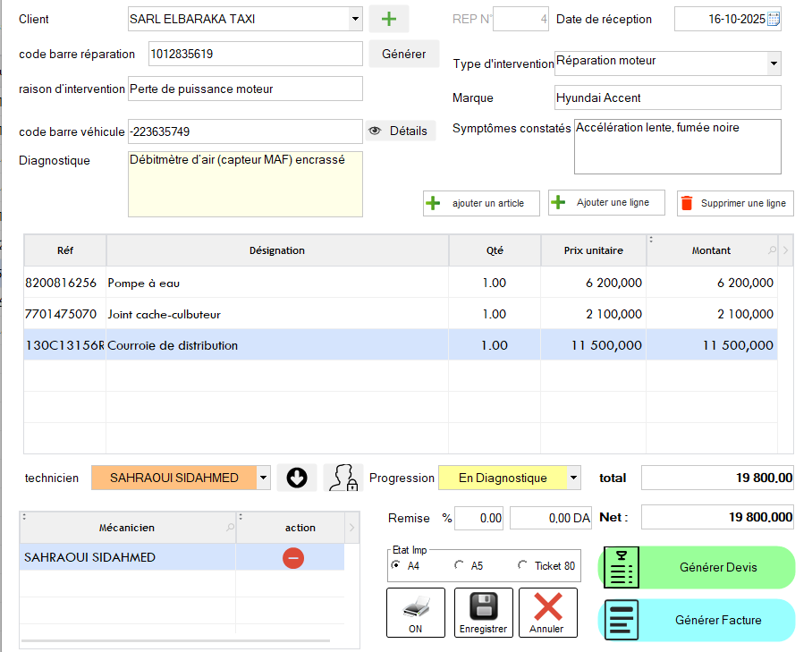Sort by the Désignation column header
This screenshot has height=652, width=812.
point(277,251)
